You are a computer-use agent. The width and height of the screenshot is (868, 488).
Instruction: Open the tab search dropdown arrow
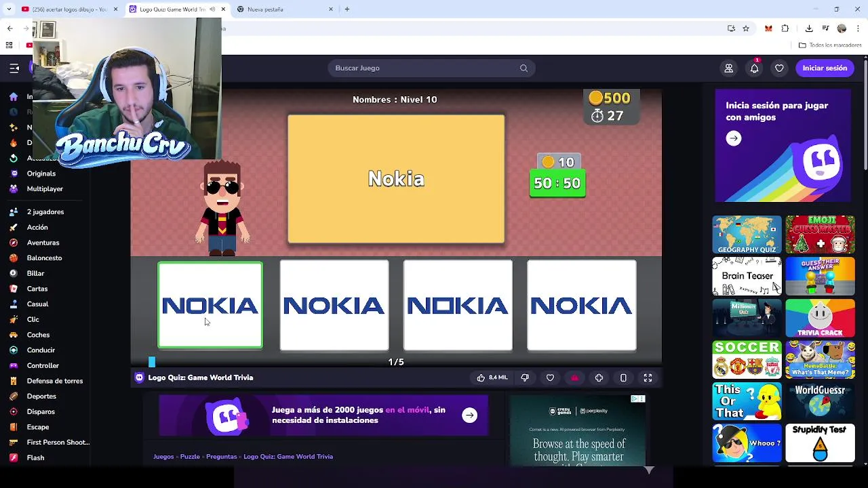(x=9, y=9)
